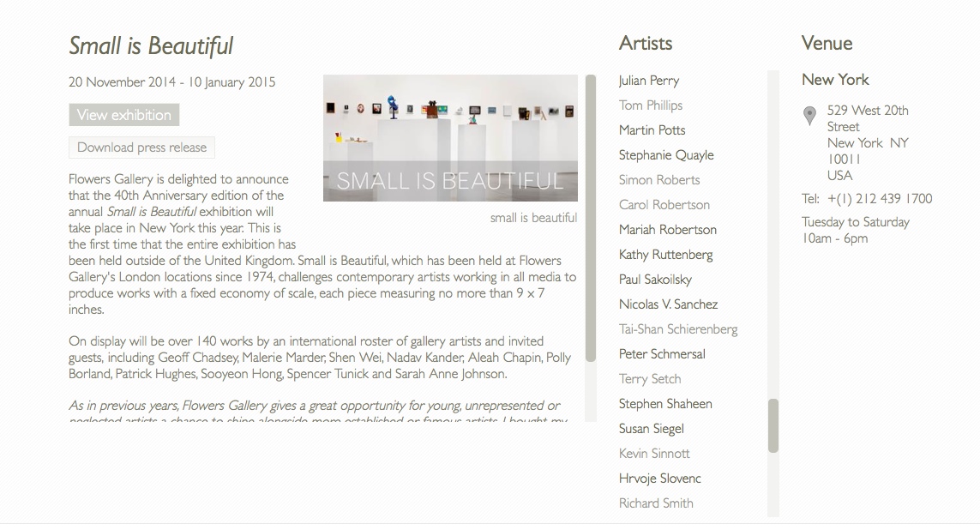Click the gallery telephone number
980x530 pixels.
click(x=880, y=199)
